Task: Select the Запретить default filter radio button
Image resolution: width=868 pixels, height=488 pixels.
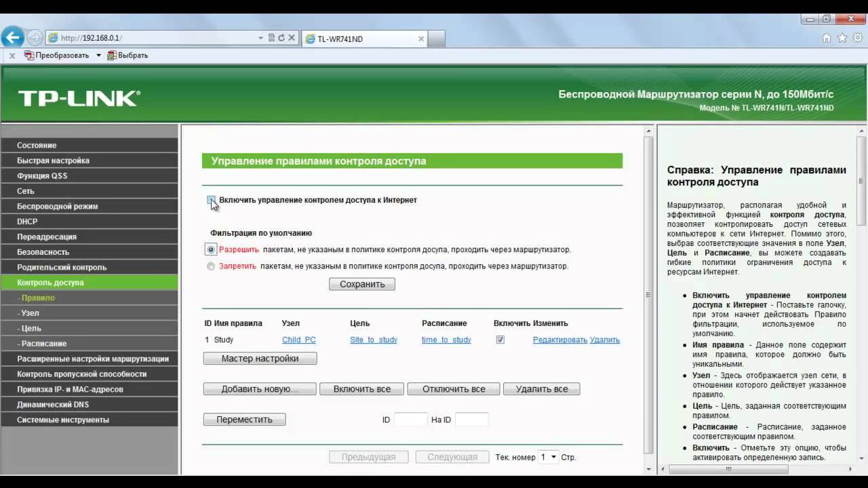Action: 211,266
